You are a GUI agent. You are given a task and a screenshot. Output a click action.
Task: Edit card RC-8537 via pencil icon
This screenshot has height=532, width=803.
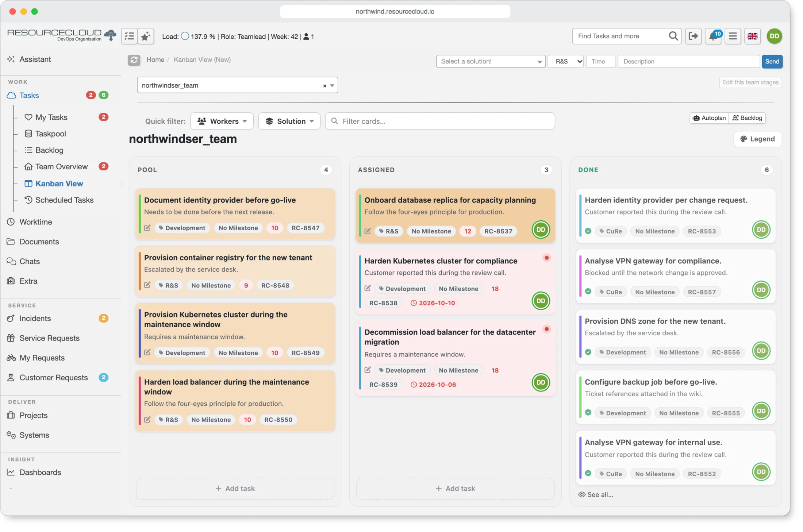368,231
